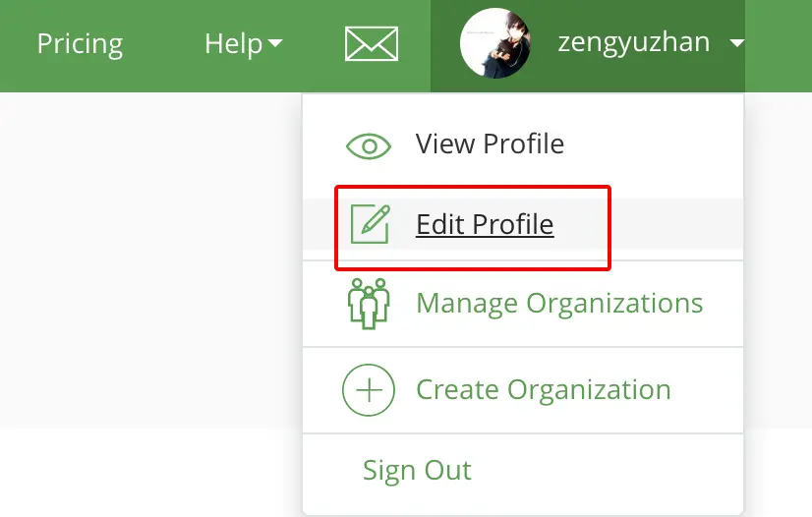812x517 pixels.
Task: Sign Out of the account
Action: [x=418, y=471]
